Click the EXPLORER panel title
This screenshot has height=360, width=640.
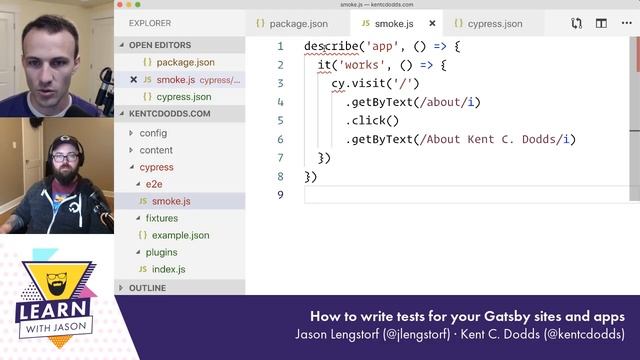(150, 23)
